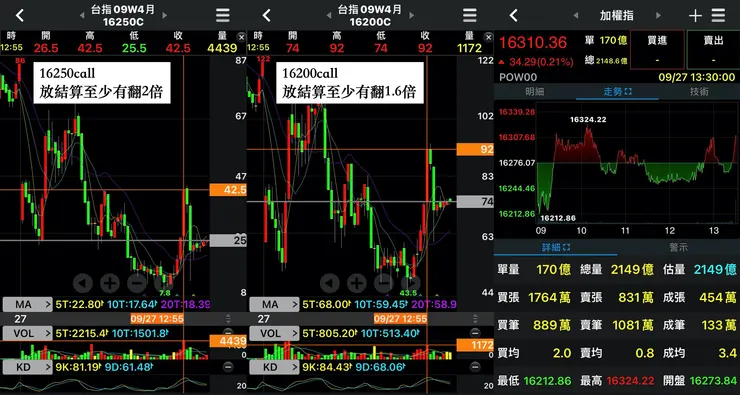Go back from the 16200C chart screen
The height and width of the screenshot is (395, 740).
pyautogui.click(x=267, y=16)
